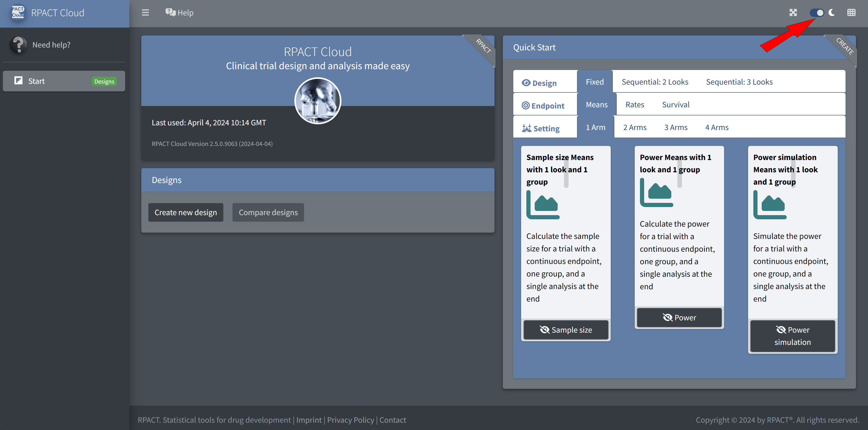Click the question mark help avatar
Viewport: 868px width, 430px height.
pyautogui.click(x=19, y=44)
